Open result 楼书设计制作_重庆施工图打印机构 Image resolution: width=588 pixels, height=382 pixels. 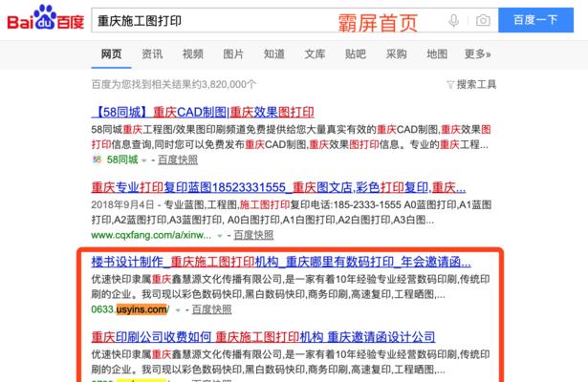coord(281,262)
